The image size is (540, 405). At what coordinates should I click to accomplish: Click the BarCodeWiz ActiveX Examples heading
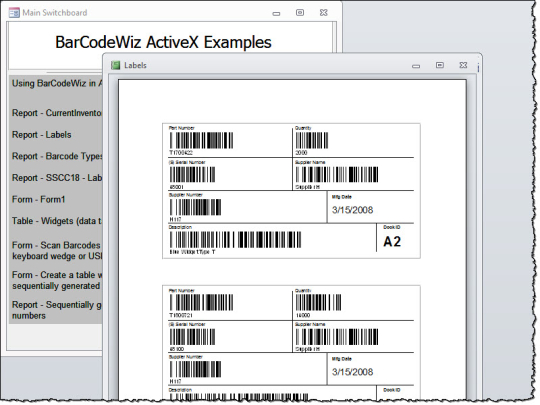[163, 42]
